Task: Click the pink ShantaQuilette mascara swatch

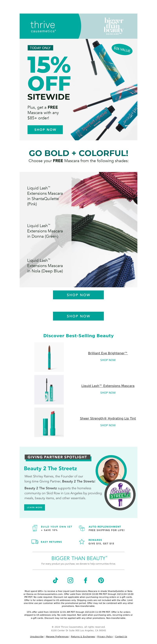Action: pyautogui.click(x=104, y=189)
